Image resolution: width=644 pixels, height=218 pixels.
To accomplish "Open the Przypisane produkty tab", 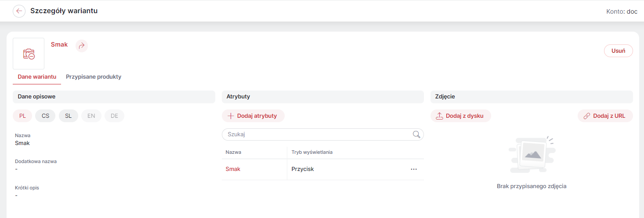I will click(94, 77).
